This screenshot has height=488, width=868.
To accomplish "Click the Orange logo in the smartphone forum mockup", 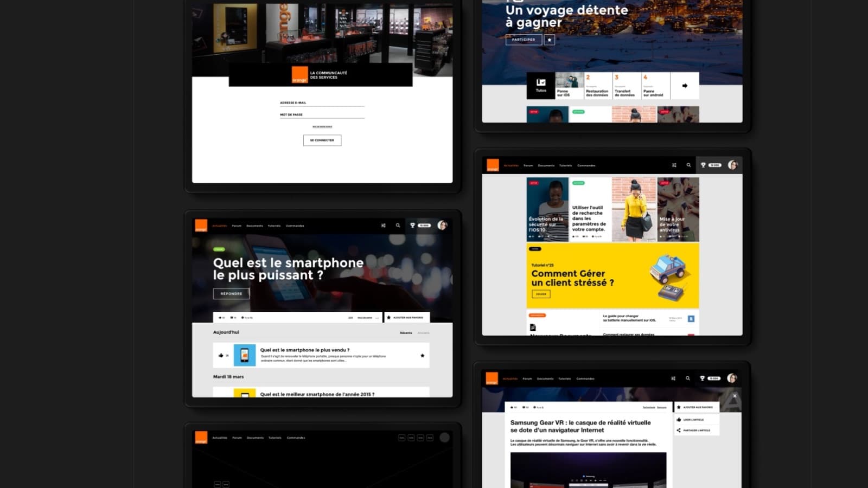I will pos(201,226).
